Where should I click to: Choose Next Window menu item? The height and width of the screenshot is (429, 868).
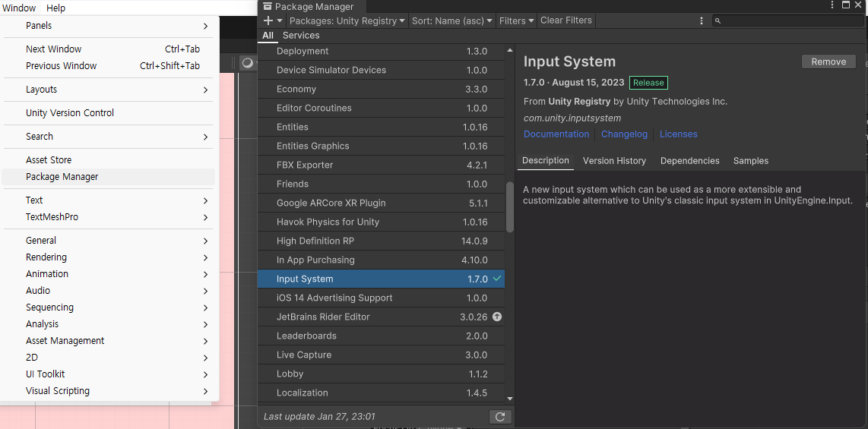(109, 49)
